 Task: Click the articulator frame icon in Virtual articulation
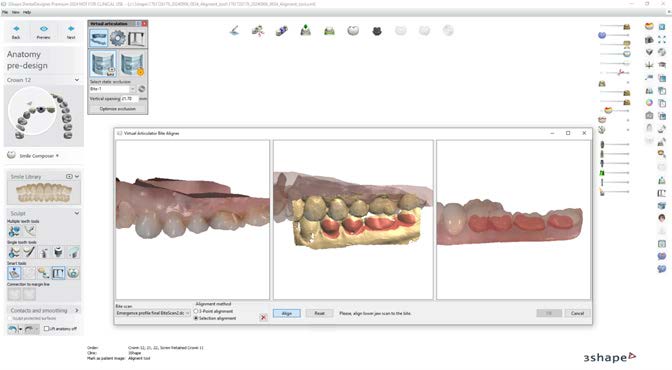pyautogui.click(x=136, y=39)
